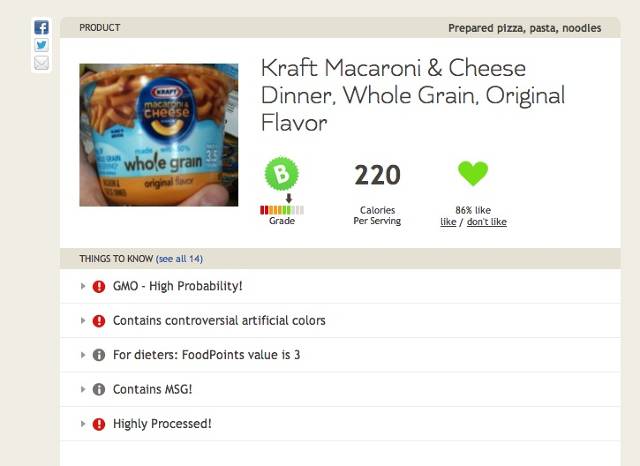Click the 'like' link

click(x=448, y=222)
